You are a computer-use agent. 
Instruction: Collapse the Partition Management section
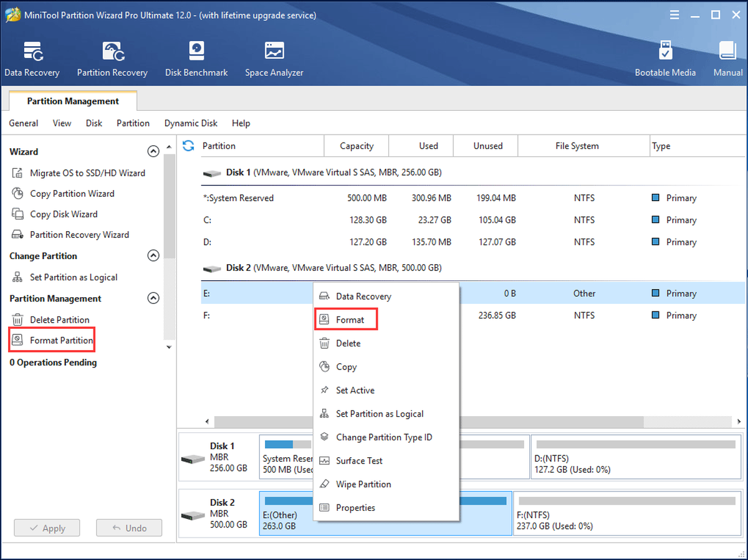point(153,298)
